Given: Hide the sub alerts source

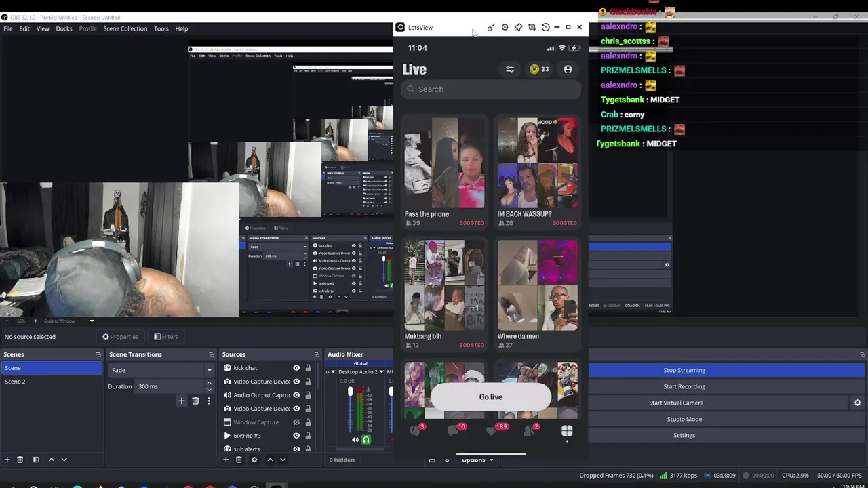Looking at the screenshot, I should 296,449.
